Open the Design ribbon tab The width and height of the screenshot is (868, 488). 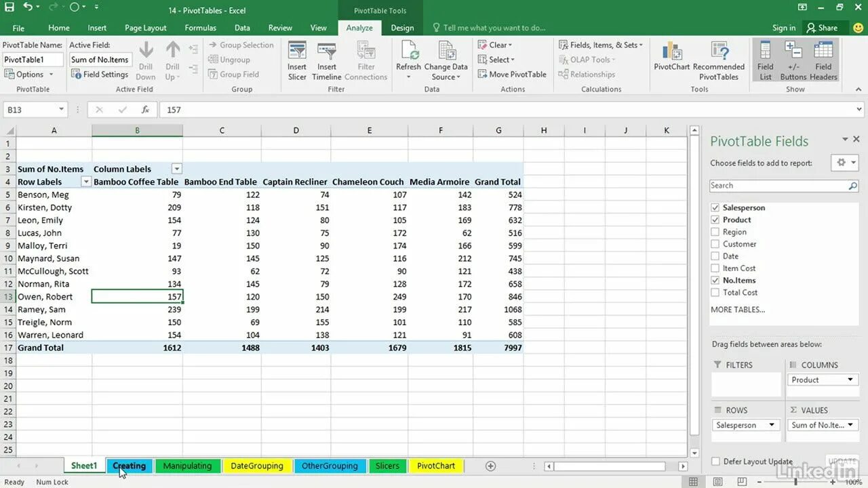coord(402,28)
